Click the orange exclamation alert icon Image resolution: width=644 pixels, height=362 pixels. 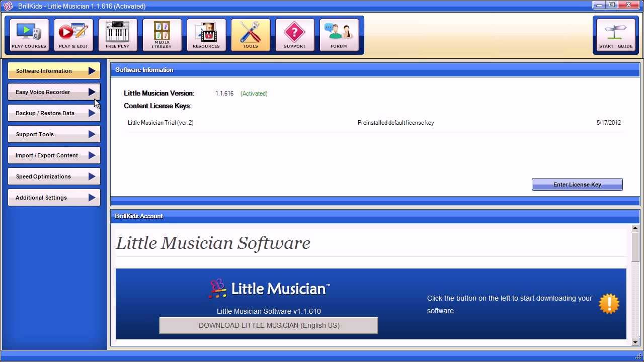[609, 304]
